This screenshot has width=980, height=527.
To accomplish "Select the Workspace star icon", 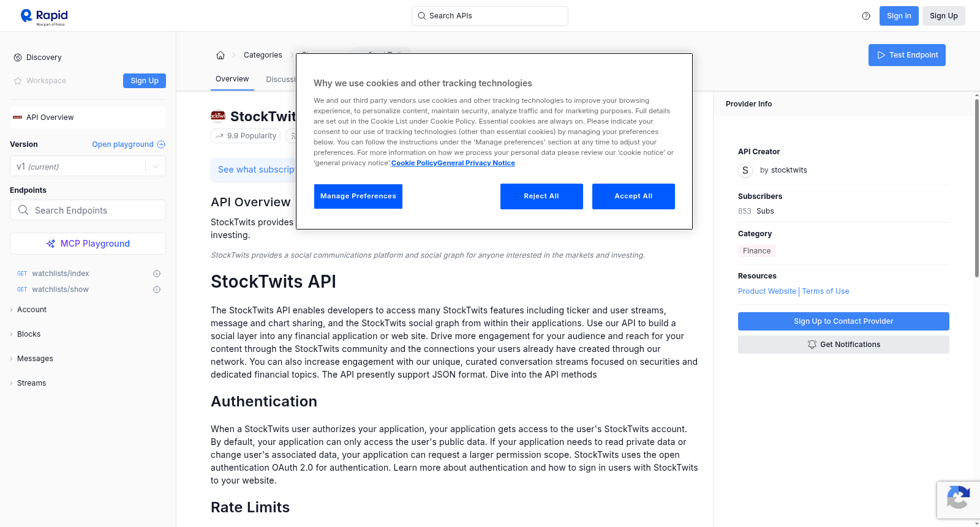I will [18, 81].
